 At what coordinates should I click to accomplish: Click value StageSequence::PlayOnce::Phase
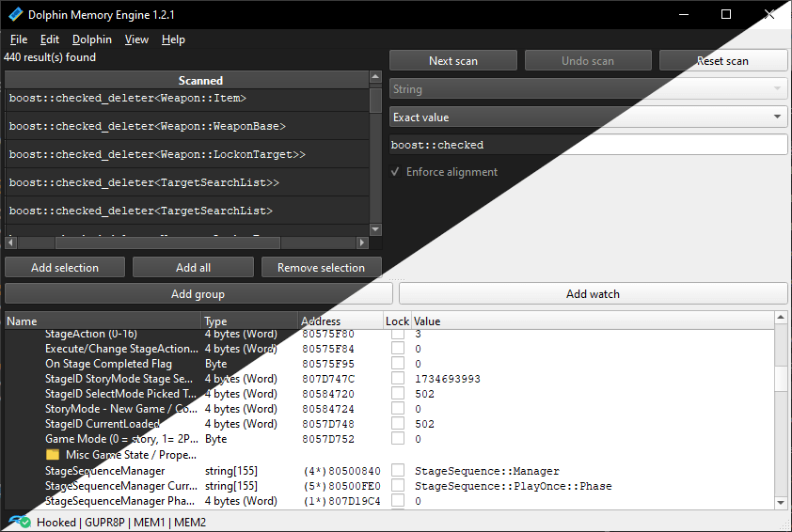pyautogui.click(x=514, y=486)
